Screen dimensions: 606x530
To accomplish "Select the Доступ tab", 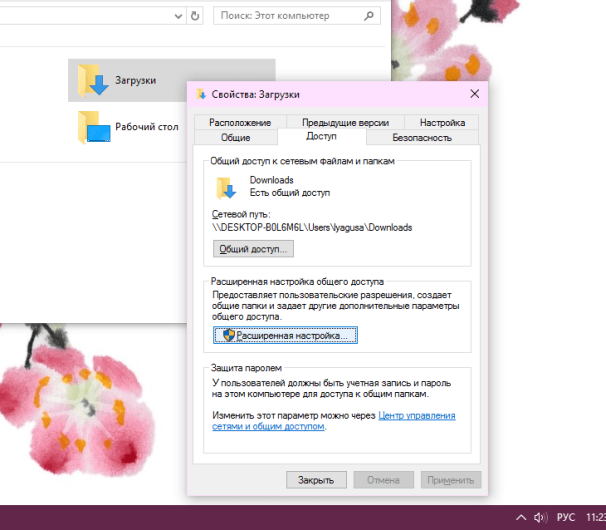I will [321, 136].
